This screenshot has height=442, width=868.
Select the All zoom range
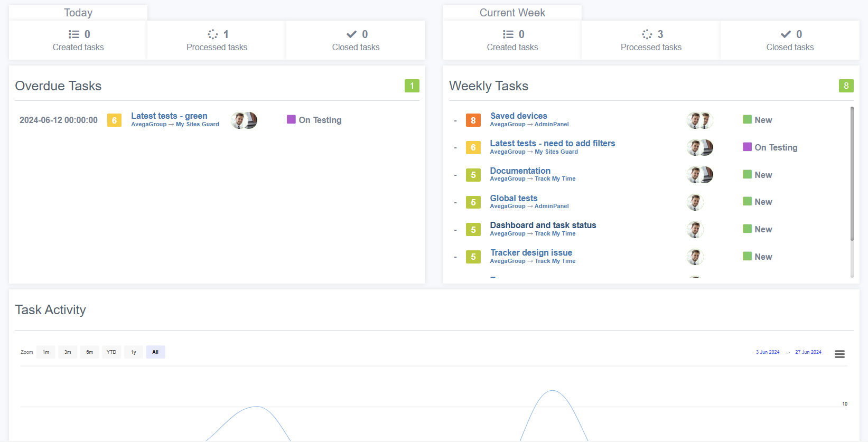click(x=155, y=352)
